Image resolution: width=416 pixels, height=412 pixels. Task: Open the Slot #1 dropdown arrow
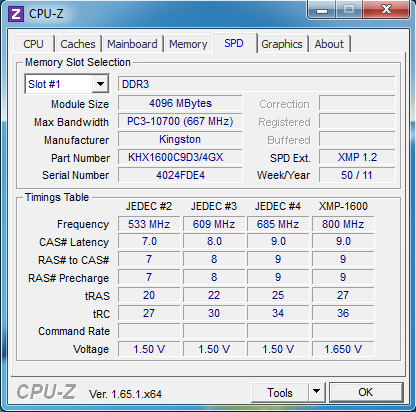[100, 84]
